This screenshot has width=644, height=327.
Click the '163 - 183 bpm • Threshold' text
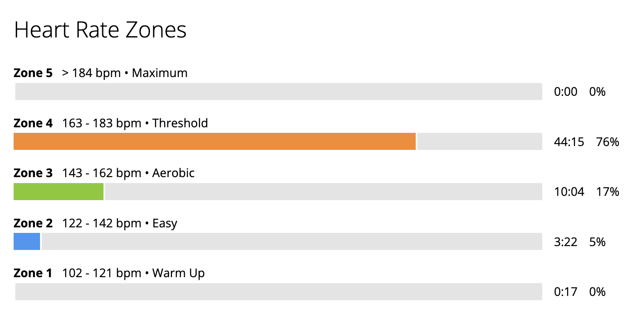135,123
